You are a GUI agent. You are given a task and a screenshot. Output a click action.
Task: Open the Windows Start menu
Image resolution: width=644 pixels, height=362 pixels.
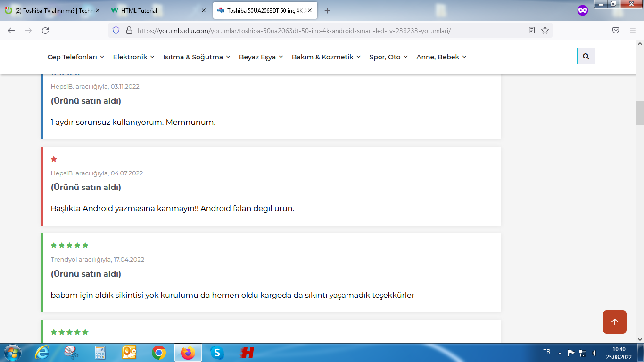[x=12, y=353]
